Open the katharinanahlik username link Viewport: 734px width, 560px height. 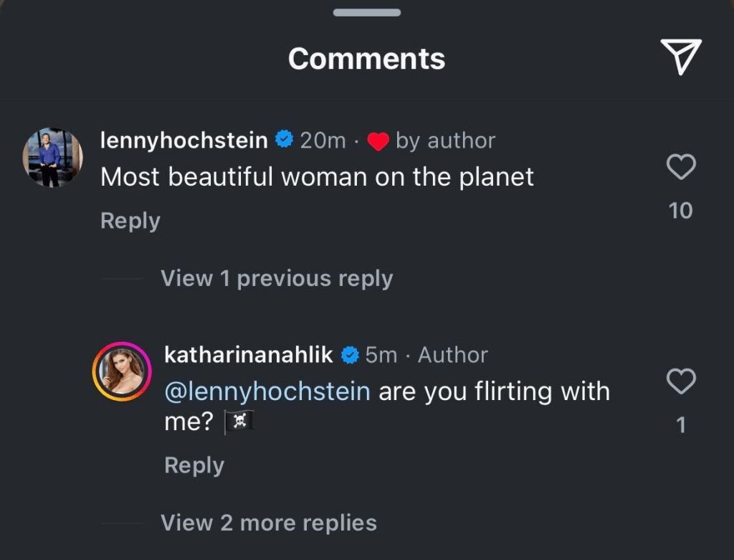[249, 354]
